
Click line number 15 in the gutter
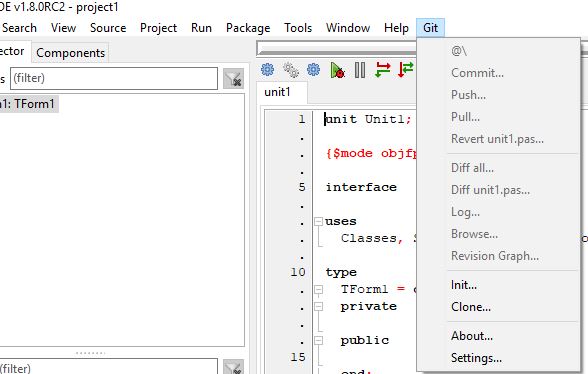(x=298, y=357)
